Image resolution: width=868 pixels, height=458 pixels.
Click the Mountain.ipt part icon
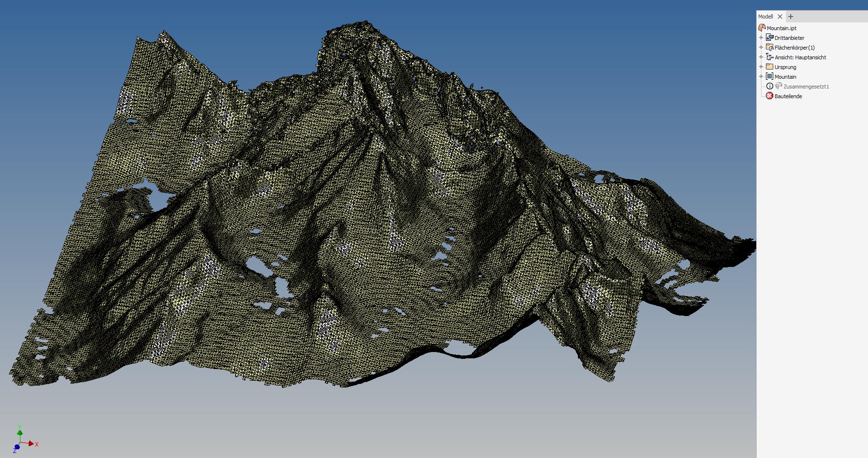coord(762,28)
